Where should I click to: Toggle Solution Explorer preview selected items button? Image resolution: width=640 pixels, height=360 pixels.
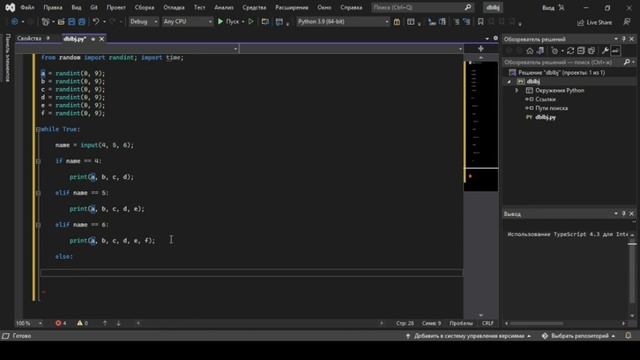click(616, 51)
